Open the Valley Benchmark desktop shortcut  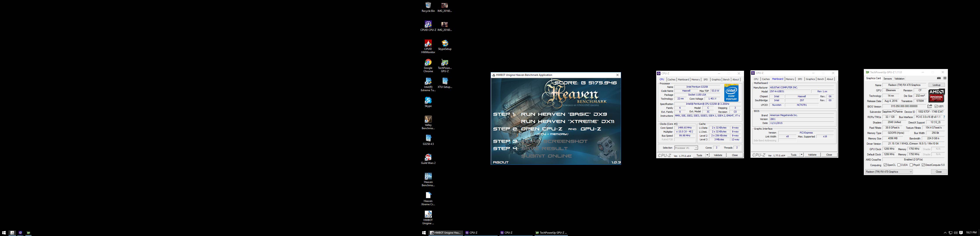click(428, 123)
